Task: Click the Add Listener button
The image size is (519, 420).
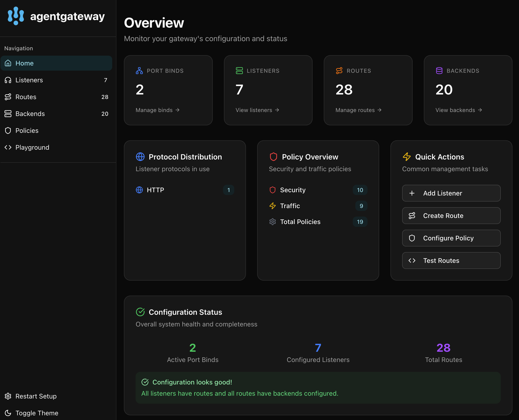Action: click(451, 193)
